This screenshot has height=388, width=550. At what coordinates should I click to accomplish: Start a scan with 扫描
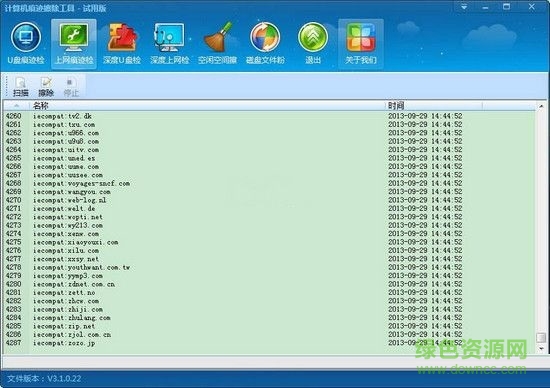[21, 87]
